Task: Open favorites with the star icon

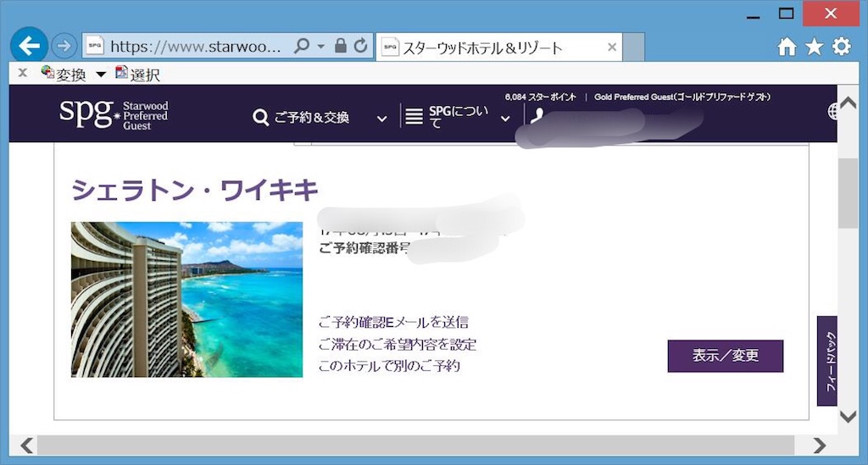Action: coord(815,47)
